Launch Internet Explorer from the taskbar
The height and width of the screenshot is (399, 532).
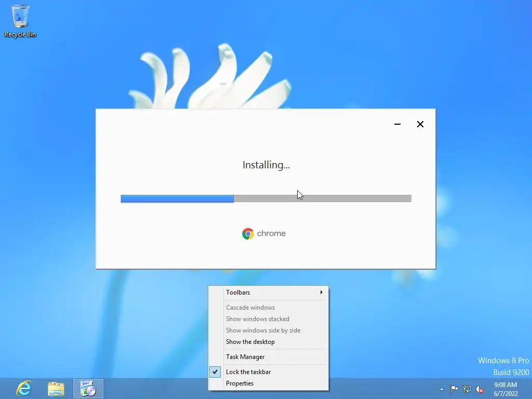point(24,388)
